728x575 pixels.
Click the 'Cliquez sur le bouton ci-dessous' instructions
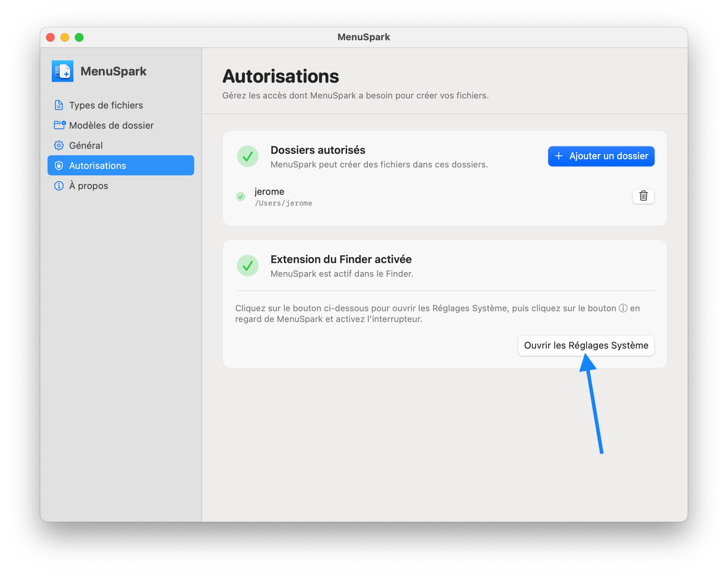point(437,313)
